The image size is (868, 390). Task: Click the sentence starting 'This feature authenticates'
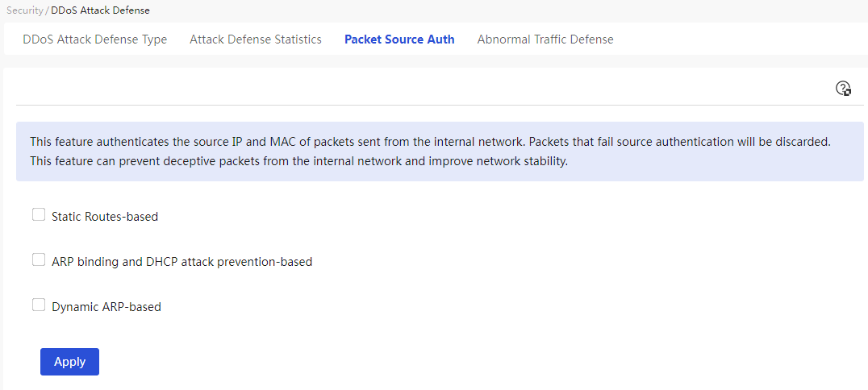278,141
